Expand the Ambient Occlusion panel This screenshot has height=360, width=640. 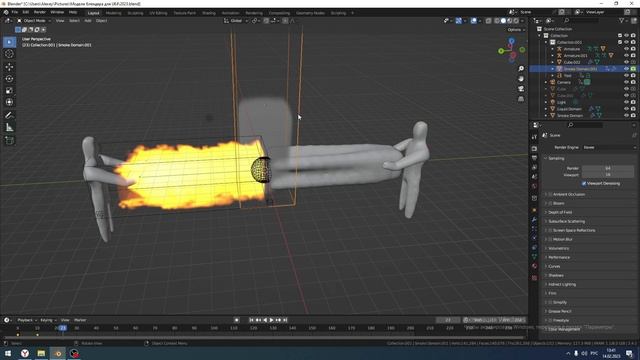[x=546, y=194]
